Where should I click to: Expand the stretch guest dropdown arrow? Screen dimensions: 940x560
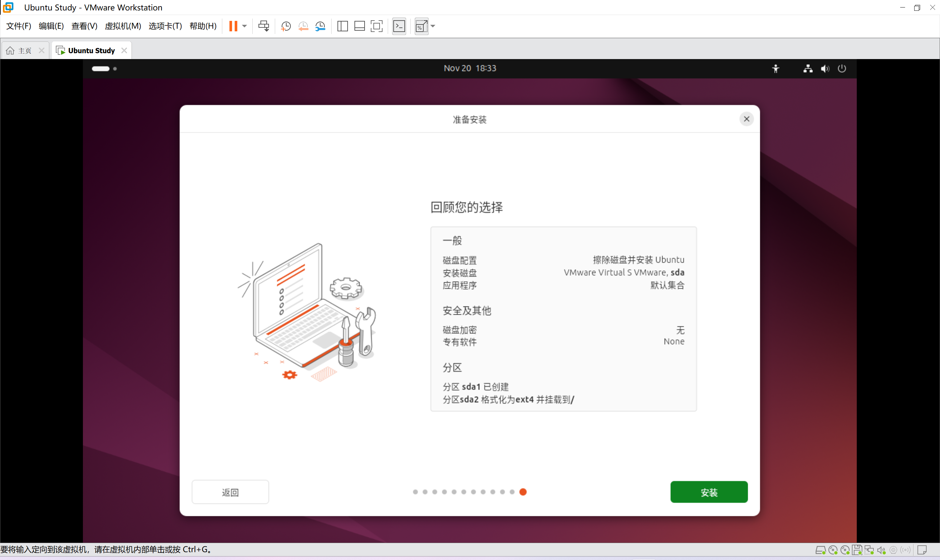point(433,26)
